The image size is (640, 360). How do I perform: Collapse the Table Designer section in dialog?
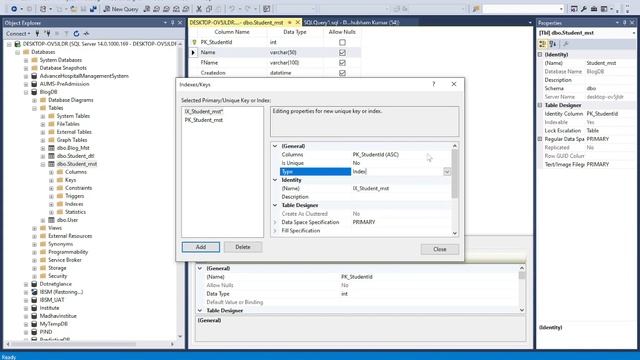pyautogui.click(x=275, y=205)
